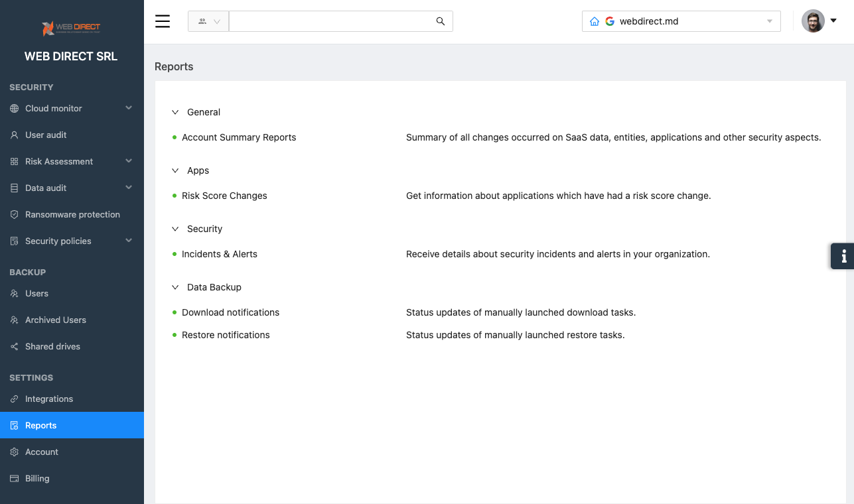854x504 pixels.
Task: Open Ransomware protection page
Action: 72,214
